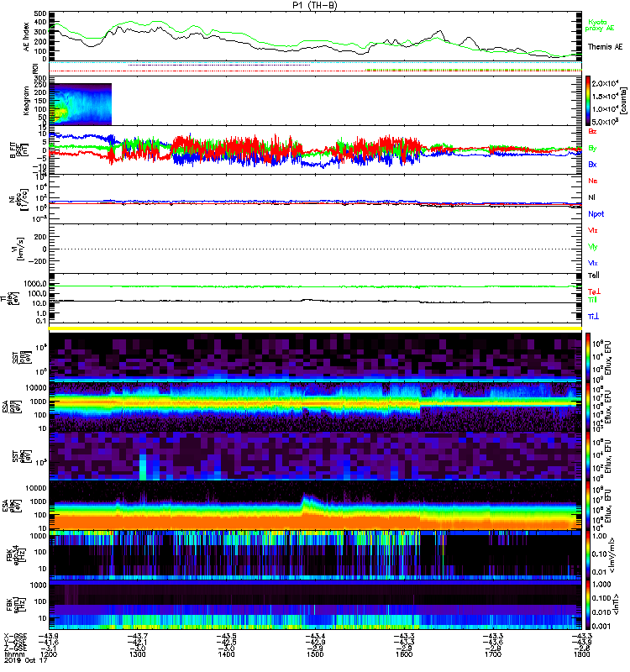Viewport: 630px width, 672px height.
Task: Click the "-43.5" X-GSE value
Action: click(x=226, y=636)
